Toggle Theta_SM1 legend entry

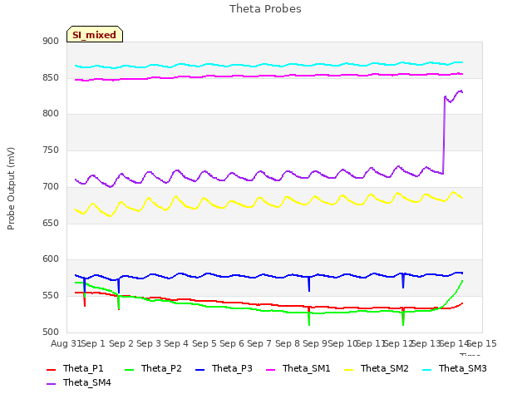pos(298,368)
